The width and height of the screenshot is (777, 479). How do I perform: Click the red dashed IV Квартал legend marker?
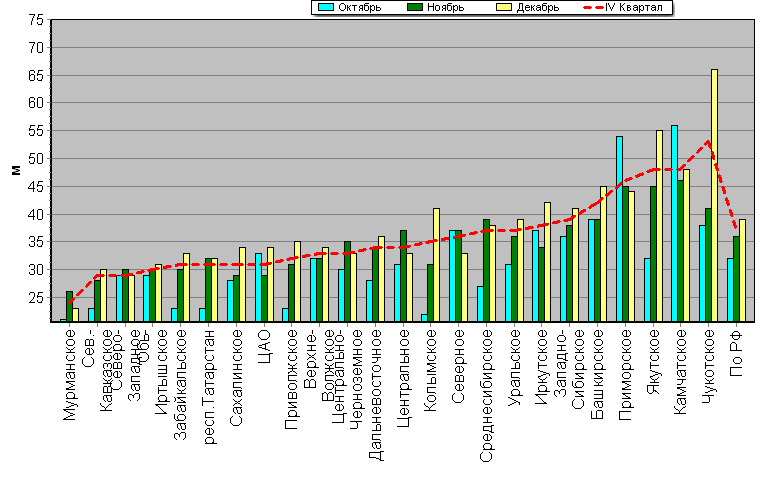(594, 7)
